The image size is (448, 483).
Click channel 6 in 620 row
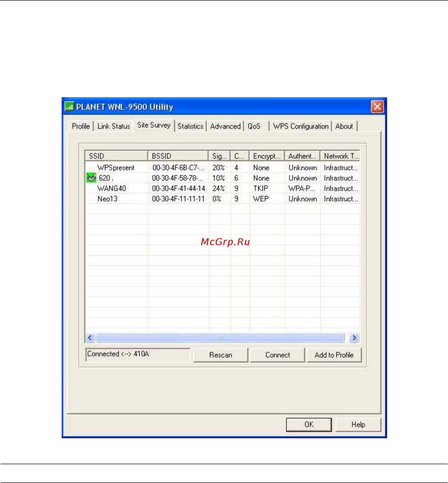pos(236,178)
